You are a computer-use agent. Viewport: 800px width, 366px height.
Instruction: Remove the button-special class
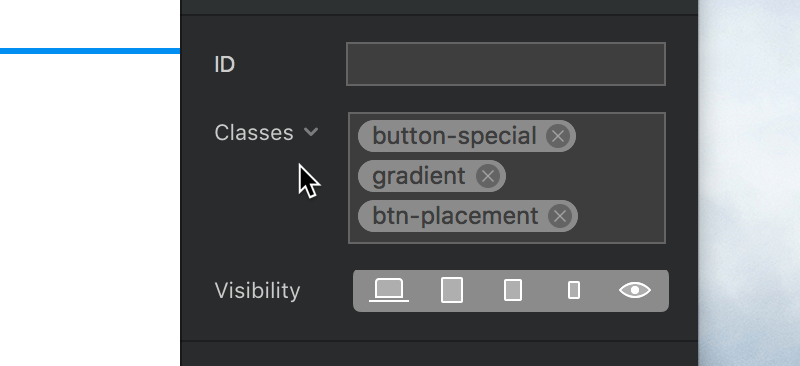point(558,136)
